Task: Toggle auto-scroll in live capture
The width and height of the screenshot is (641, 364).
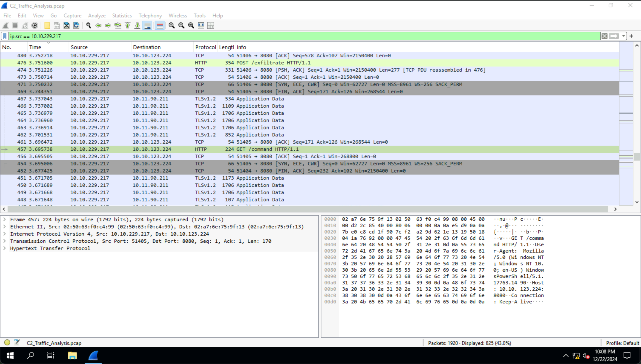Action: tap(147, 25)
